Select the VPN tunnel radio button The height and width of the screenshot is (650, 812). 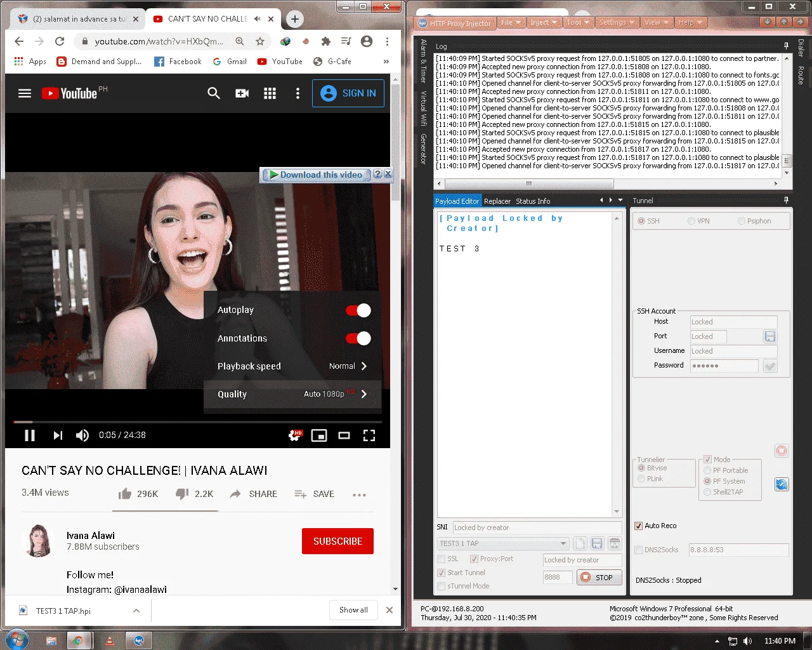click(x=691, y=221)
